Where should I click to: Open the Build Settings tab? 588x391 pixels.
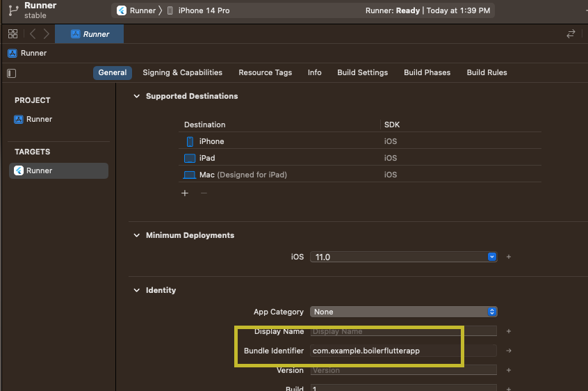[362, 72]
